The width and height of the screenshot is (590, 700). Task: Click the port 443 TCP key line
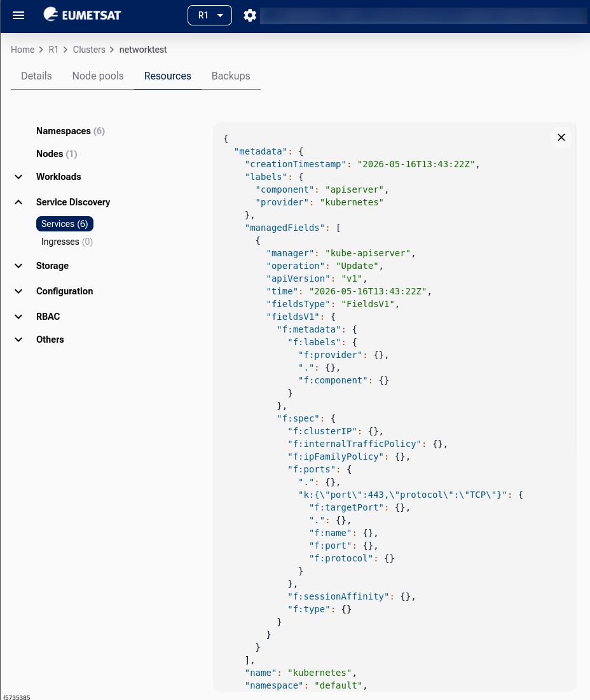tap(411, 495)
